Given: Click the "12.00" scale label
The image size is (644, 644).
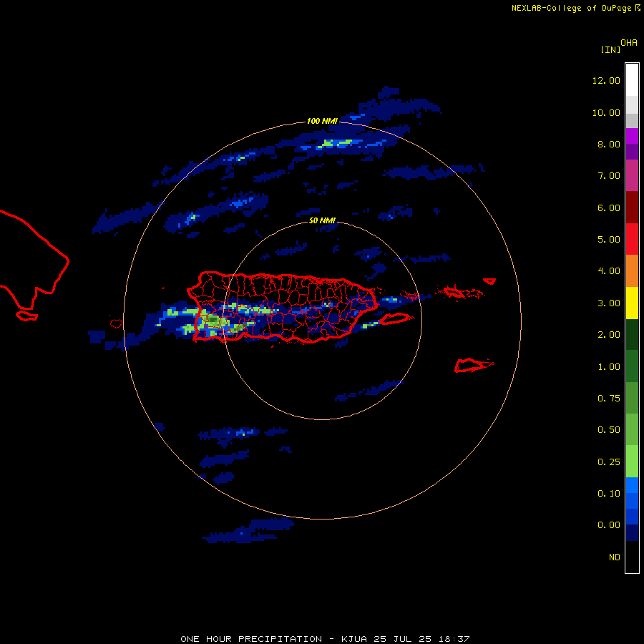Looking at the screenshot, I should click(606, 80).
